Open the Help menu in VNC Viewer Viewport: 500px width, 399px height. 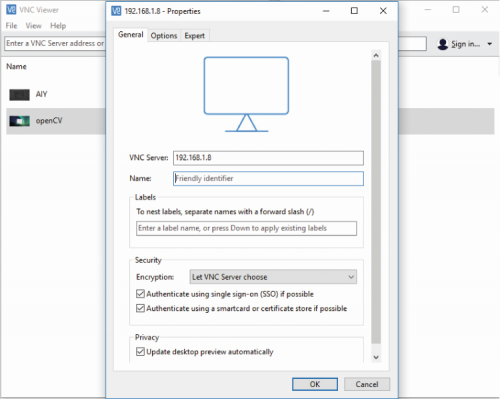58,26
